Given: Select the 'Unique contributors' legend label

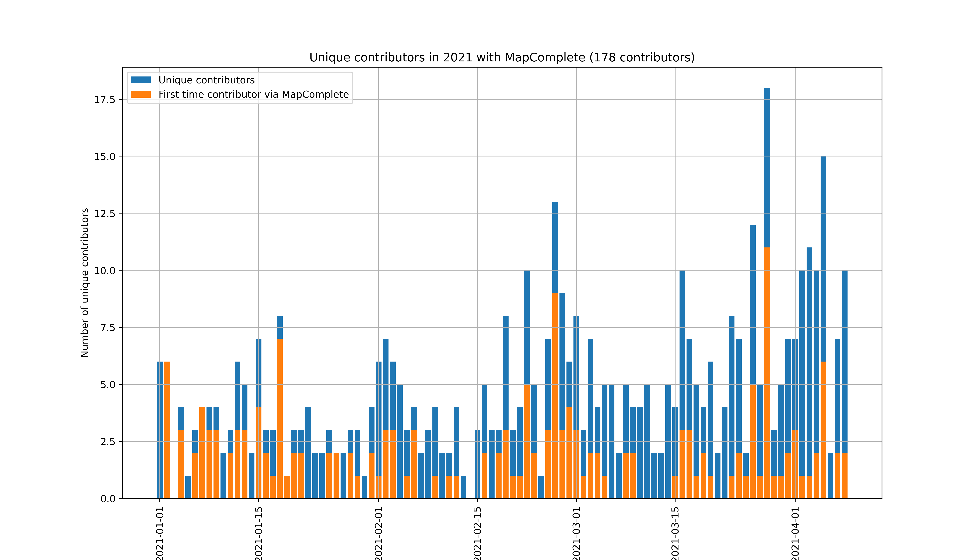Looking at the screenshot, I should click(206, 80).
